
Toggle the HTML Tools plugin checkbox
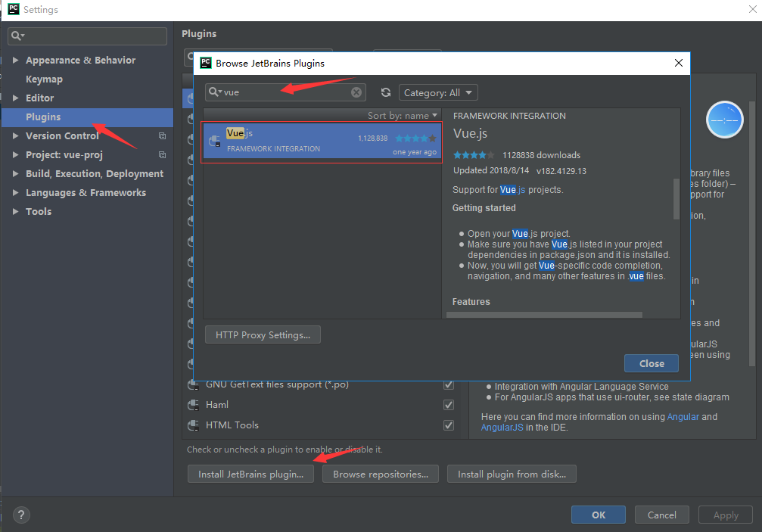click(x=449, y=425)
